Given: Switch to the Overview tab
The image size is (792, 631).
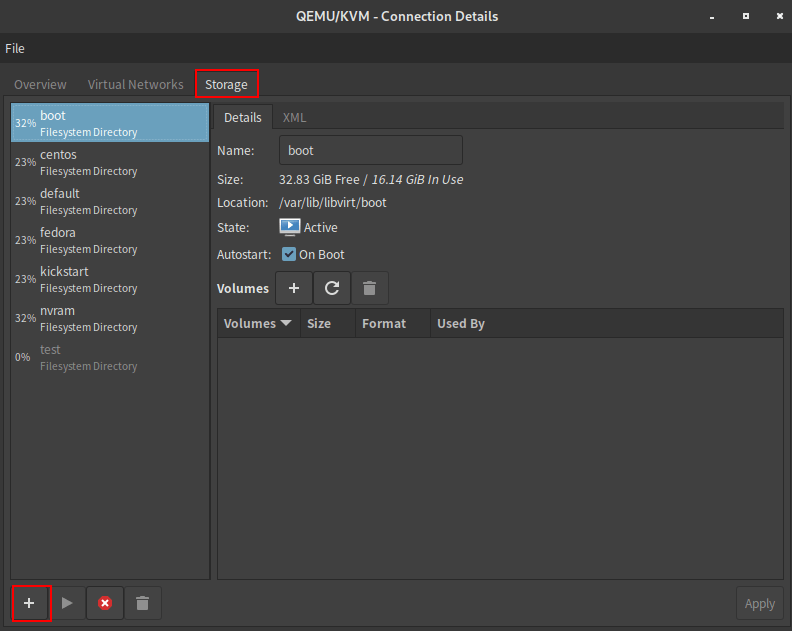Looking at the screenshot, I should tap(40, 84).
